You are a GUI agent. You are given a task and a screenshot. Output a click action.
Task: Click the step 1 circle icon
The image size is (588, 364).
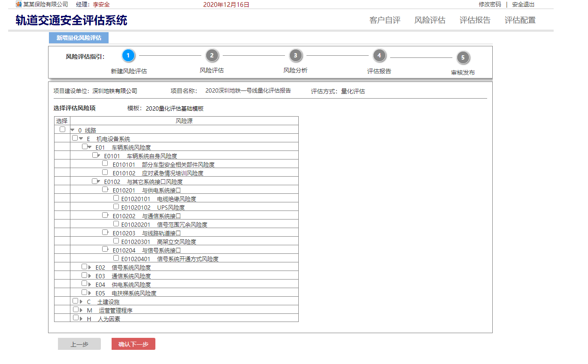click(x=128, y=55)
